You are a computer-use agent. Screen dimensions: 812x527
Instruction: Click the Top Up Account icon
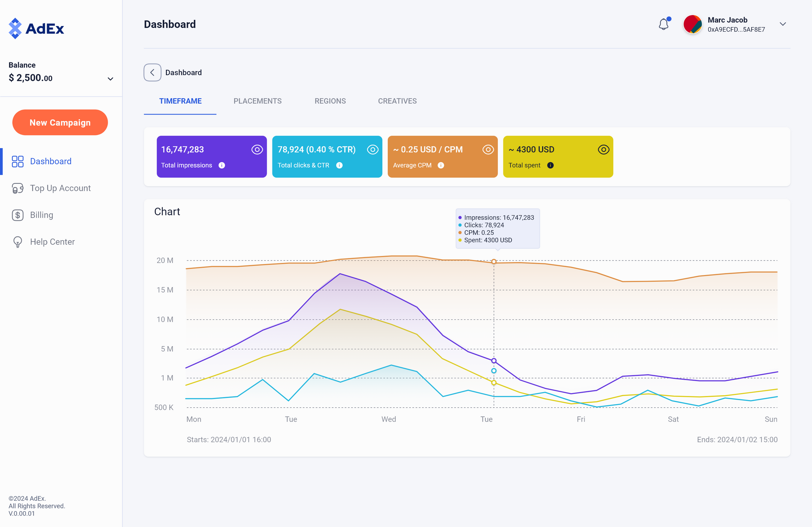17,188
